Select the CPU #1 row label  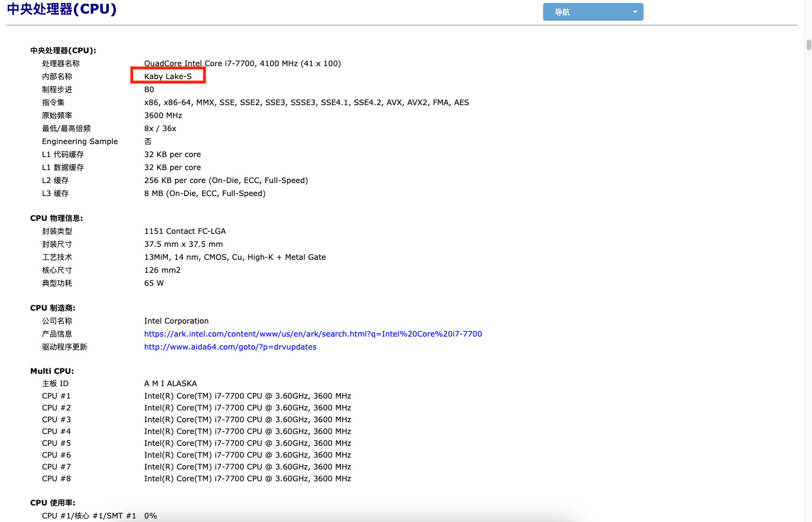(x=56, y=396)
